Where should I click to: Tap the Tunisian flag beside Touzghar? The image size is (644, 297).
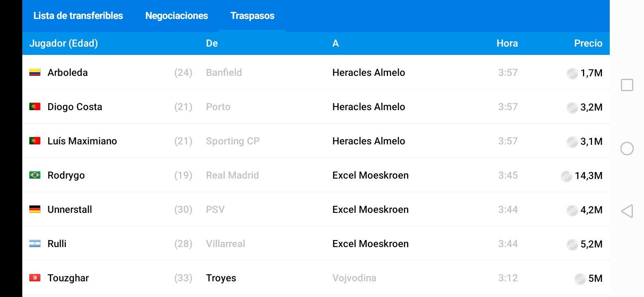coord(35,278)
